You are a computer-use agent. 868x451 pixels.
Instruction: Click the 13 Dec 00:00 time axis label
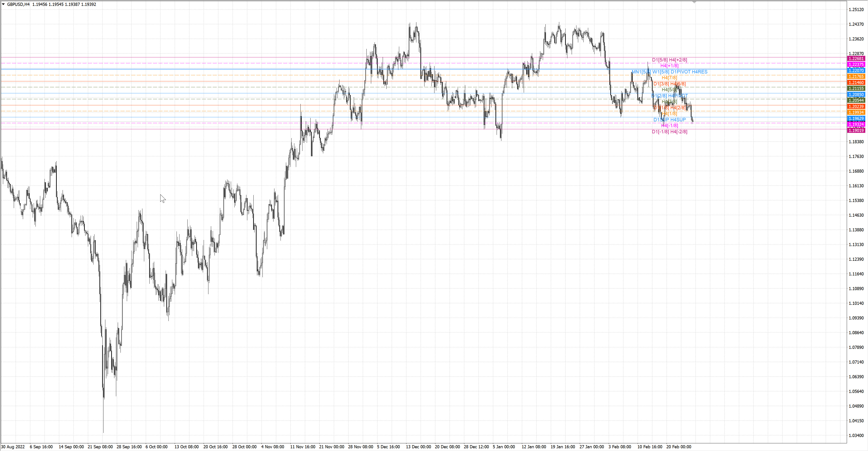418,447
